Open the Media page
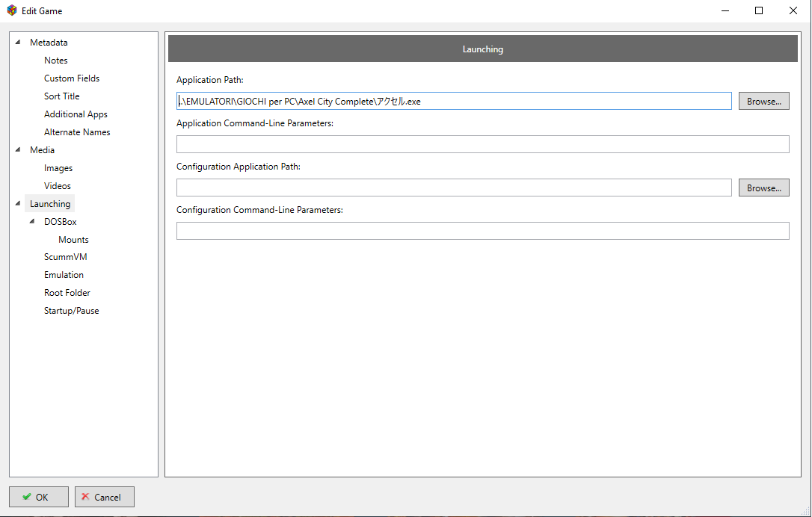Screen dimensions: 812x517 42,150
